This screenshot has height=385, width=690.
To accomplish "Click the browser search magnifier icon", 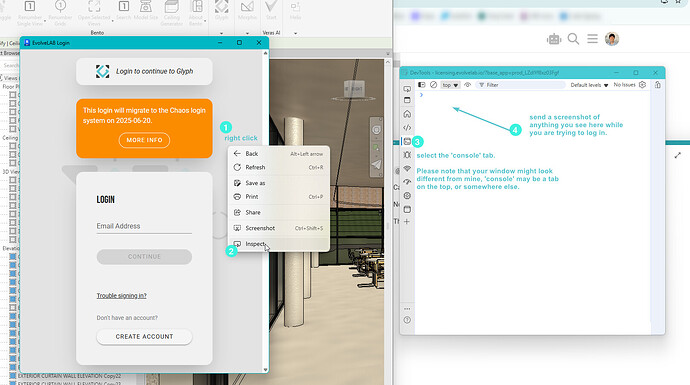I will (x=573, y=39).
